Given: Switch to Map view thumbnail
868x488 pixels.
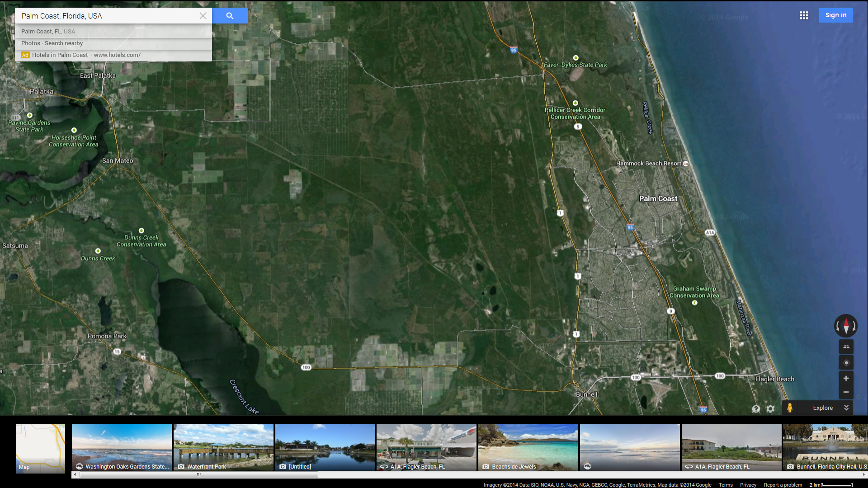Looking at the screenshot, I should [x=40, y=448].
